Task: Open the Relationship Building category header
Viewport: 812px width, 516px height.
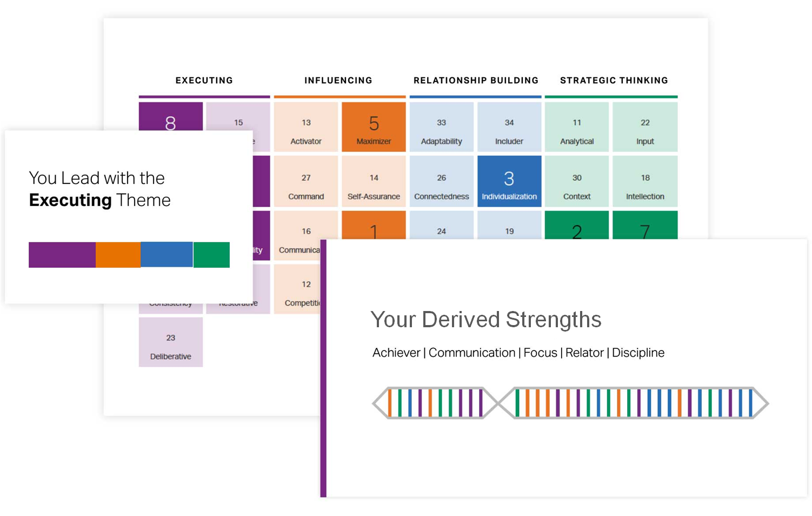Action: [476, 81]
